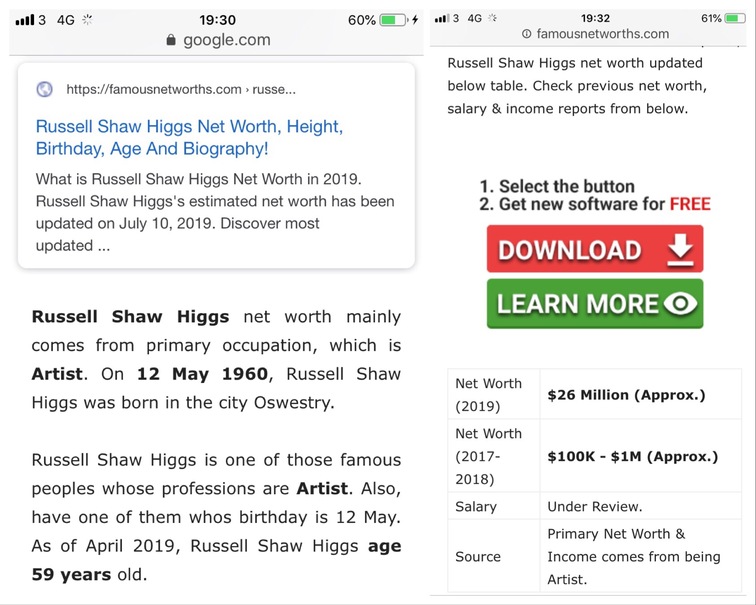Tap the loading spinner in the right status bar
The image size is (756, 605).
[x=492, y=18]
